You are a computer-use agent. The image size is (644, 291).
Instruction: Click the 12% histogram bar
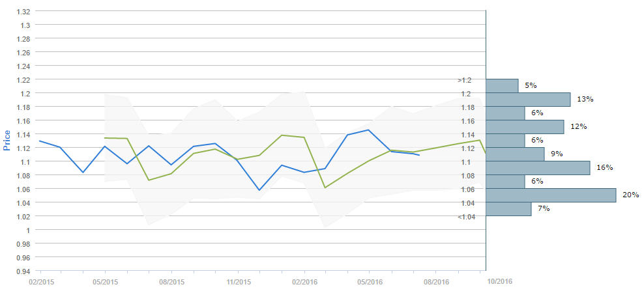click(525, 126)
